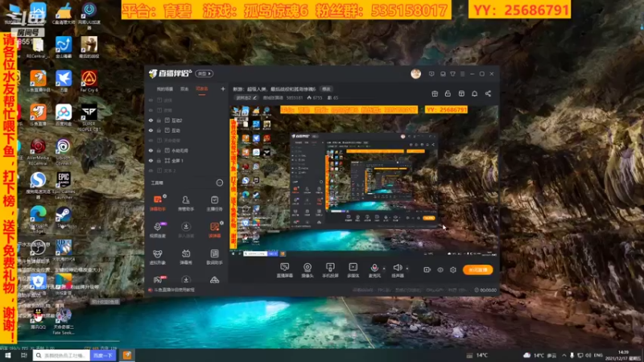Show the hidden 文本 2 layer
Screen dimensions: 644x362
click(151, 171)
